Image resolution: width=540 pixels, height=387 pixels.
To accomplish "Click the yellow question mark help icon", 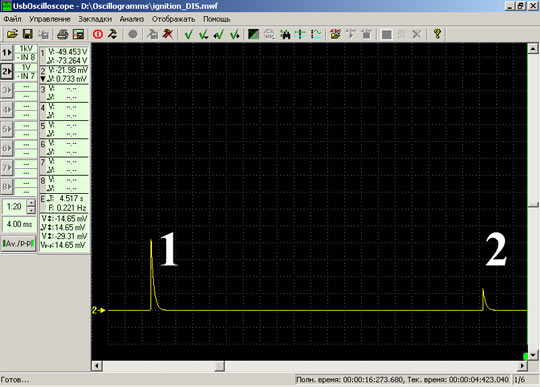I will 437,34.
